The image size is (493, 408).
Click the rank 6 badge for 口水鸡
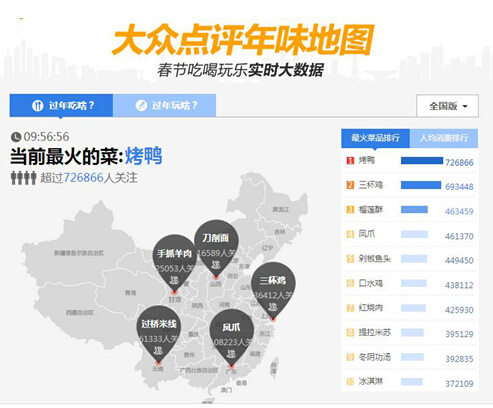point(350,283)
